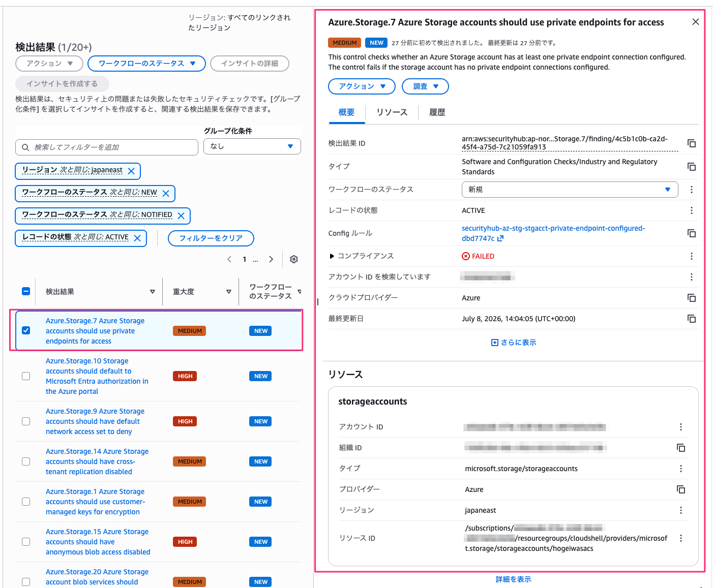Open options menu for コンプライアンス row

pos(692,256)
